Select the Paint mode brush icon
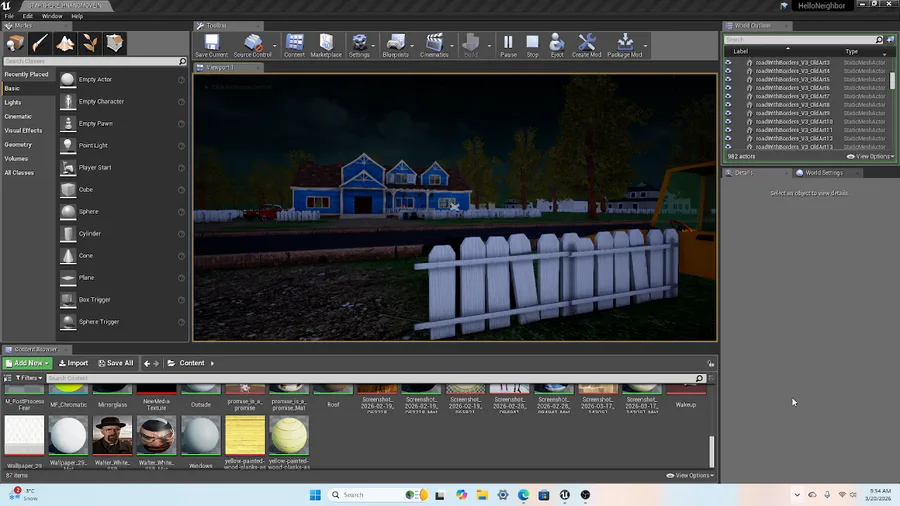Image resolution: width=900 pixels, height=506 pixels. tap(40, 43)
